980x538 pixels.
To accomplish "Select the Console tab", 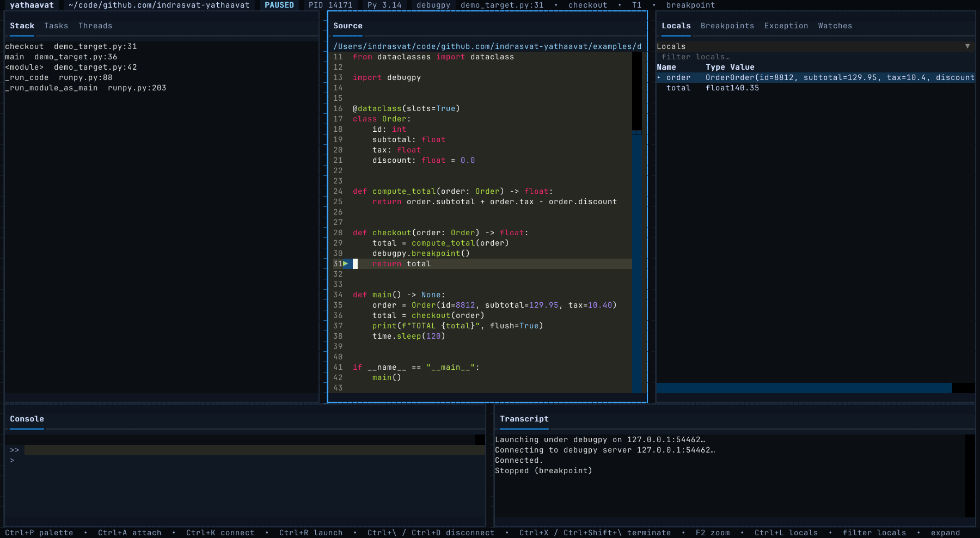I will click(x=27, y=419).
